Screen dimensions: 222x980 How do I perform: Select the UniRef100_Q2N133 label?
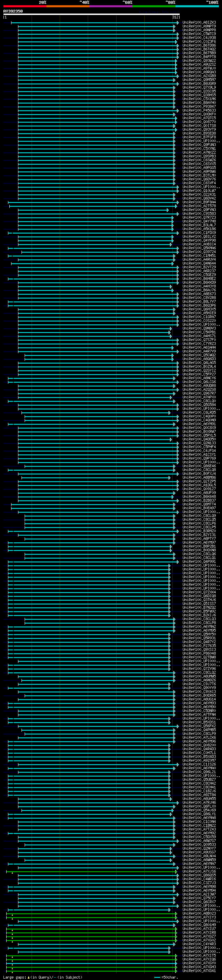199,443
